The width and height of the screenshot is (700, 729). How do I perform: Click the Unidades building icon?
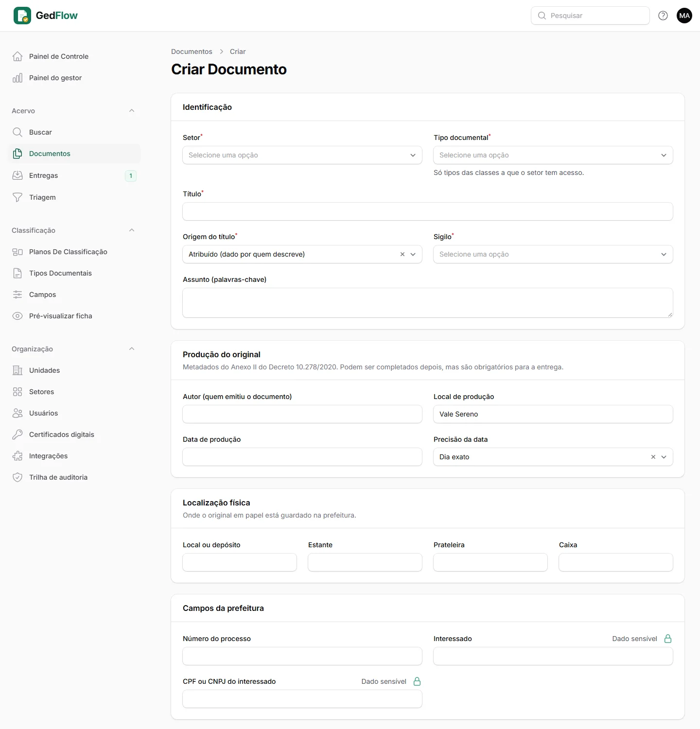pos(17,370)
